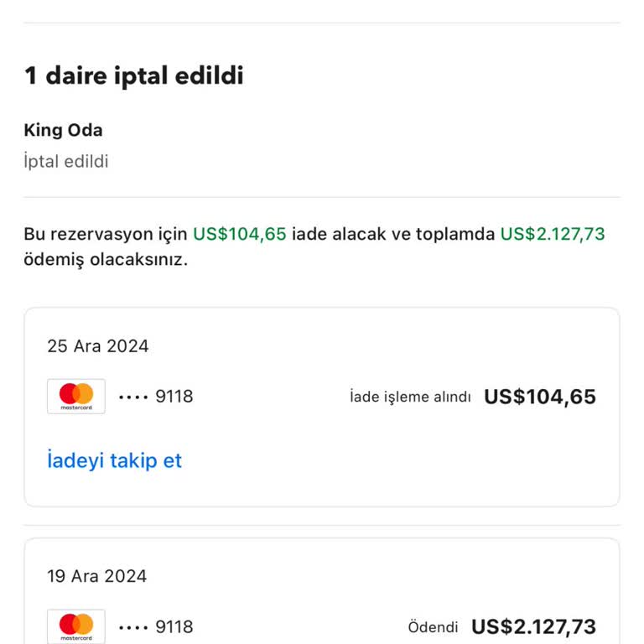This screenshot has width=644, height=644.
Task: Click the Mastercard logo in the Ödendi row
Action: pos(76,626)
